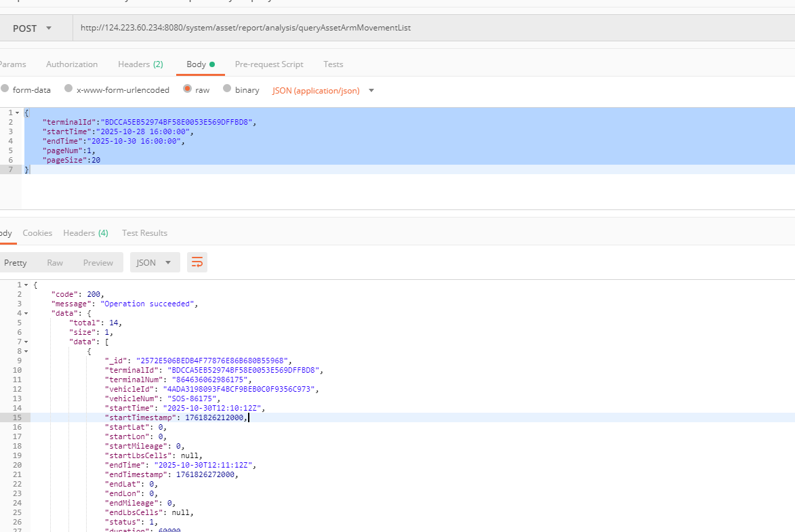Screen dimensions: 795x532
Task: Select the form-data radio button
Action: pyautogui.click(x=5, y=89)
